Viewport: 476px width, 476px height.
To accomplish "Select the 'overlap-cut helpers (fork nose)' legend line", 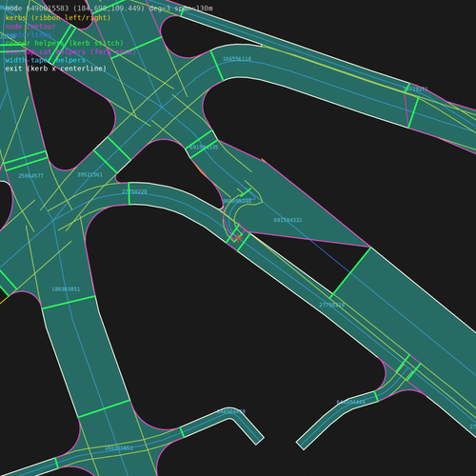I will pos(70,51).
